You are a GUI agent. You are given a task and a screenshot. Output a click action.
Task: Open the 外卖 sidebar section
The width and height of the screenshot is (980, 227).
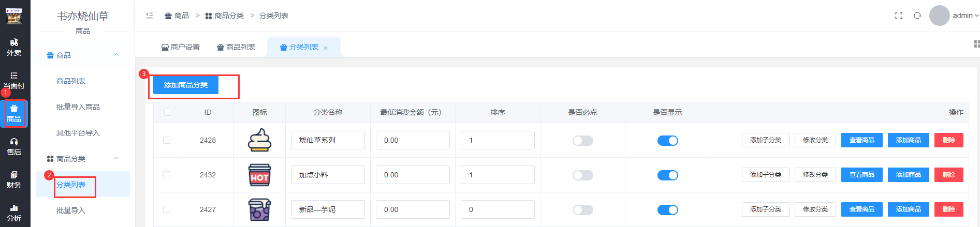tap(14, 47)
